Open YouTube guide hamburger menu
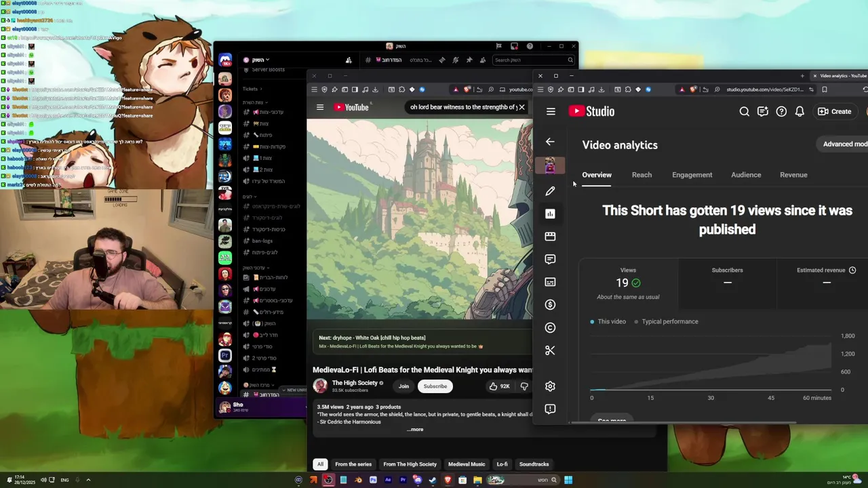The height and width of the screenshot is (488, 868). (320, 107)
